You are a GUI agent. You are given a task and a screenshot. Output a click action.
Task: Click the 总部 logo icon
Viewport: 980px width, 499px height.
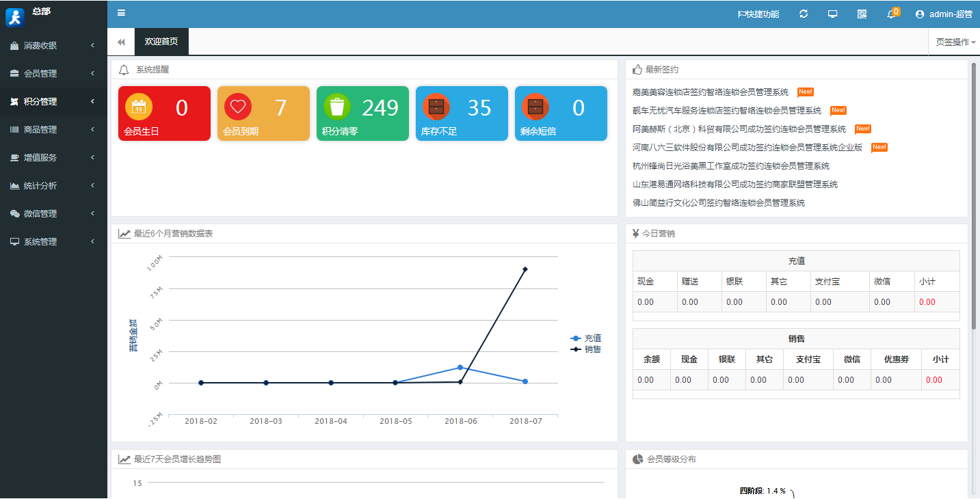[14, 16]
